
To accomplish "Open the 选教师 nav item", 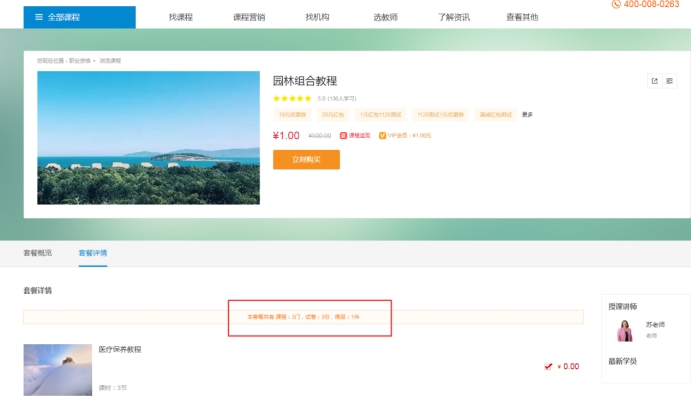I will 386,17.
